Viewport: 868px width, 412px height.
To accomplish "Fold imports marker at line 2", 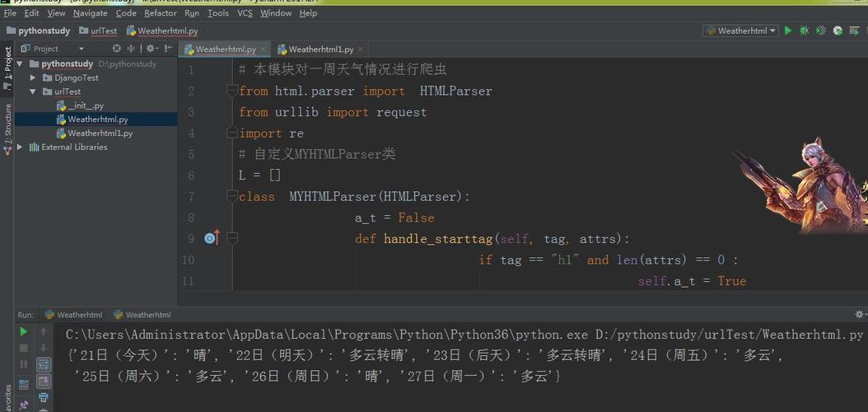I will 232,91.
